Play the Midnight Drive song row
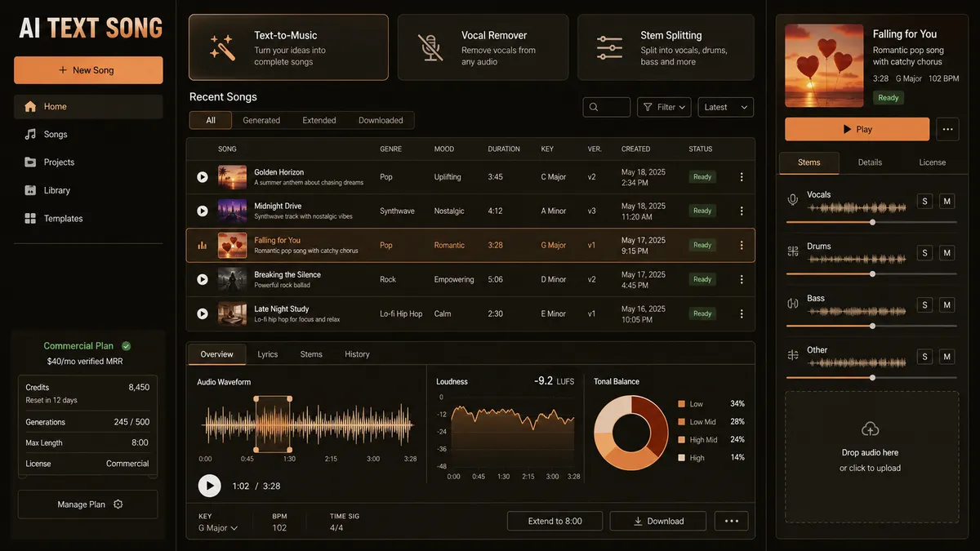 203,211
